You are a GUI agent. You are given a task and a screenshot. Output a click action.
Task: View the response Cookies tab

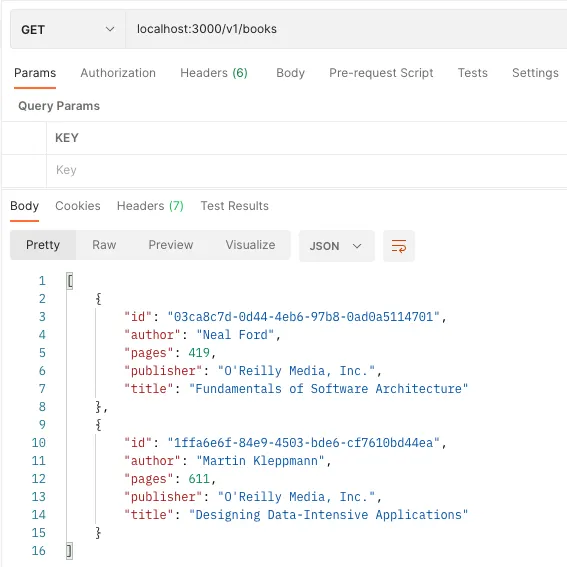78,206
